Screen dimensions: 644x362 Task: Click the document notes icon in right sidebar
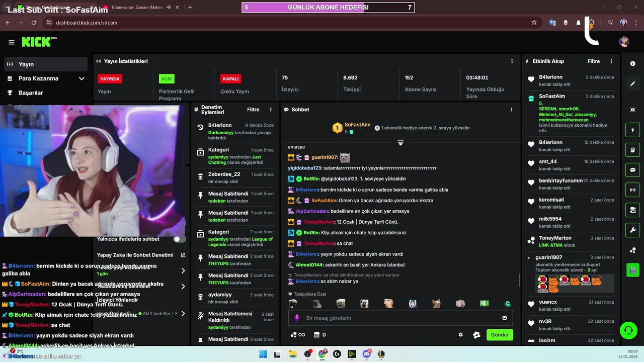pyautogui.click(x=633, y=150)
